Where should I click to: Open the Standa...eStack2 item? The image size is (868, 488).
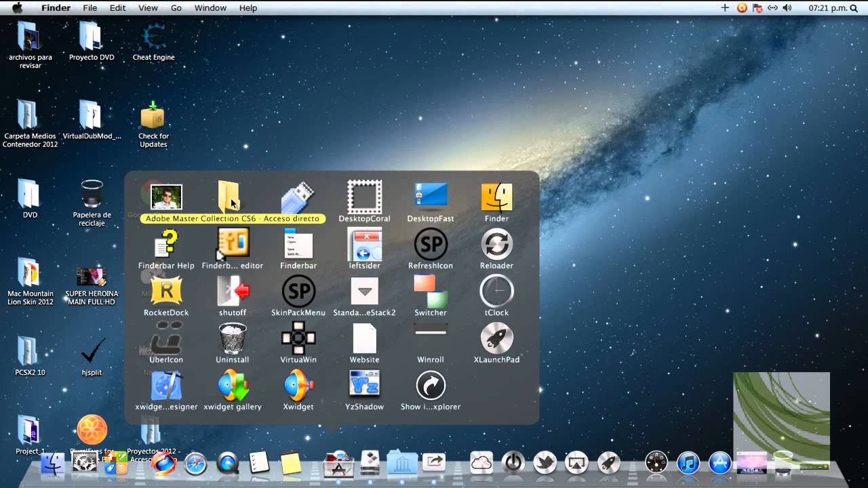(x=364, y=291)
